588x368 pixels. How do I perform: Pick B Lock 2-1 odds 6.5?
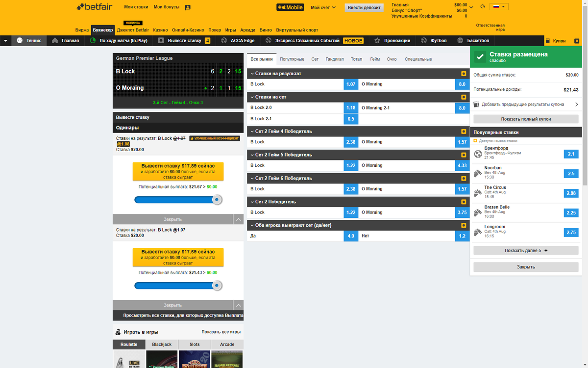(x=350, y=119)
